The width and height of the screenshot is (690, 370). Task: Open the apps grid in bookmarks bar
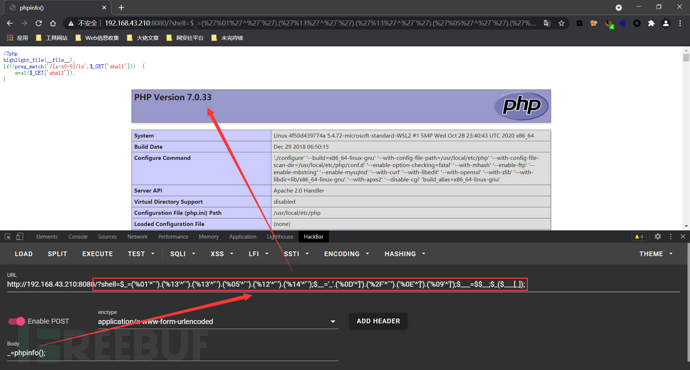17,38
